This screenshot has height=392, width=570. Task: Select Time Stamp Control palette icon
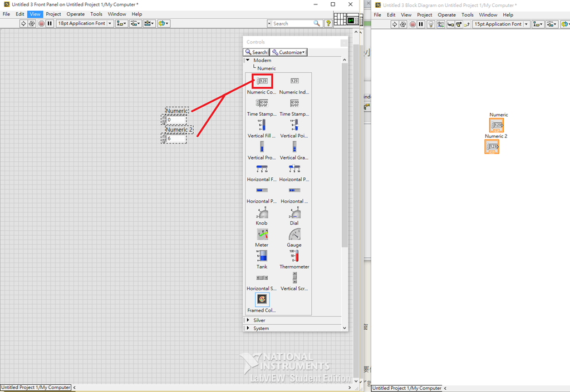tap(262, 103)
